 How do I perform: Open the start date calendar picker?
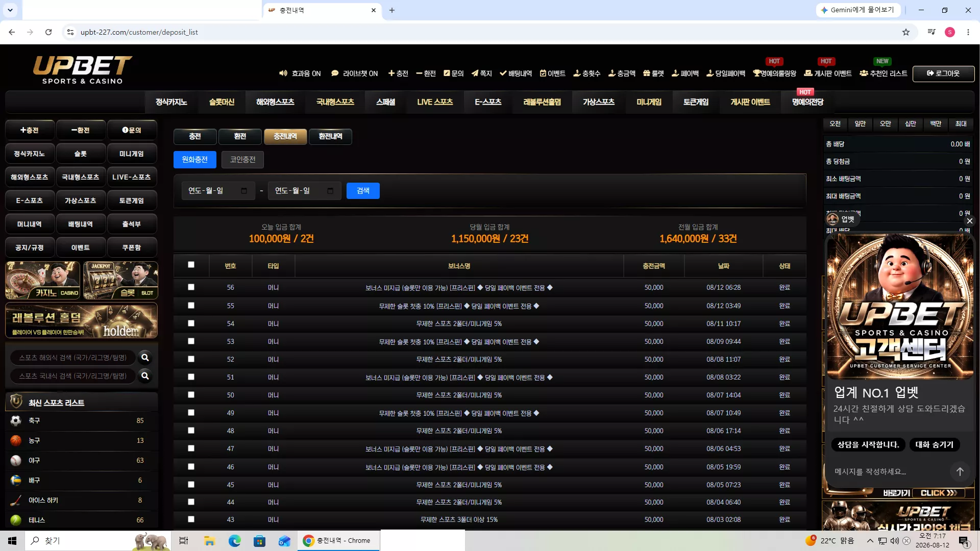(244, 191)
